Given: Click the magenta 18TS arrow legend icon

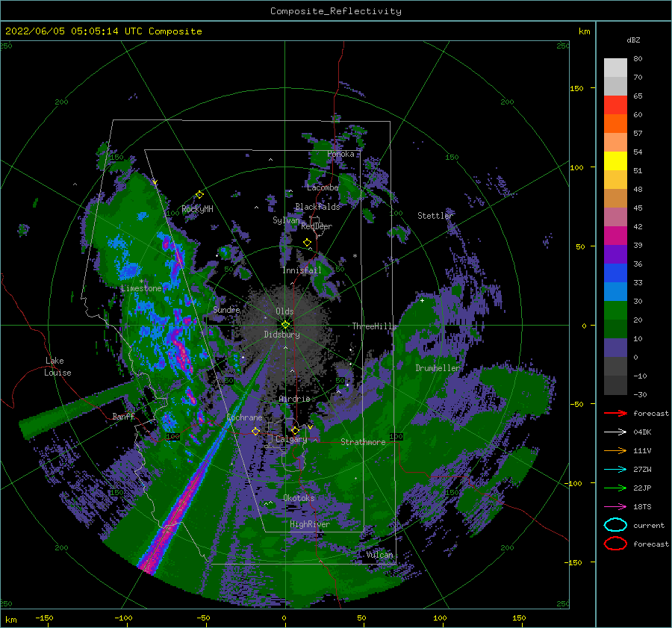Looking at the screenshot, I should (x=615, y=507).
